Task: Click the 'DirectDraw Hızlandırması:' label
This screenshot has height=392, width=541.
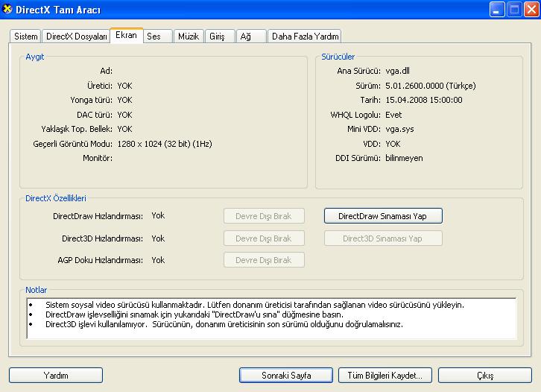Action: point(98,216)
